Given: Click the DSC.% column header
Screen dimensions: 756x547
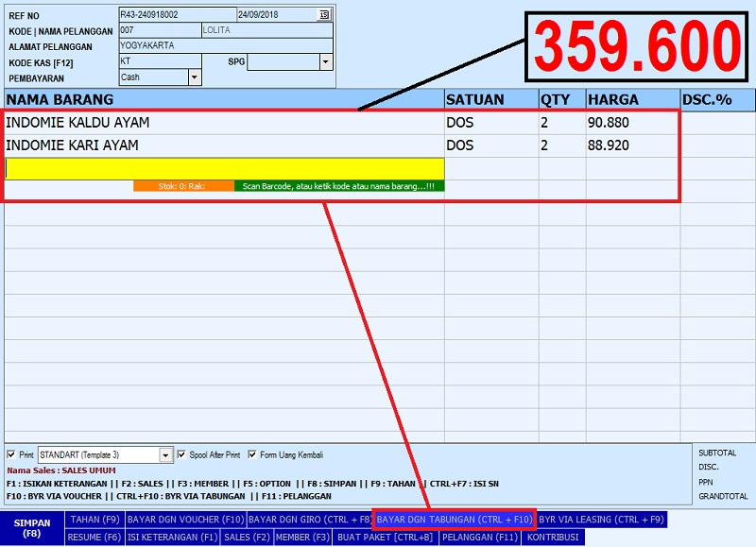Looking at the screenshot, I should click(718, 100).
